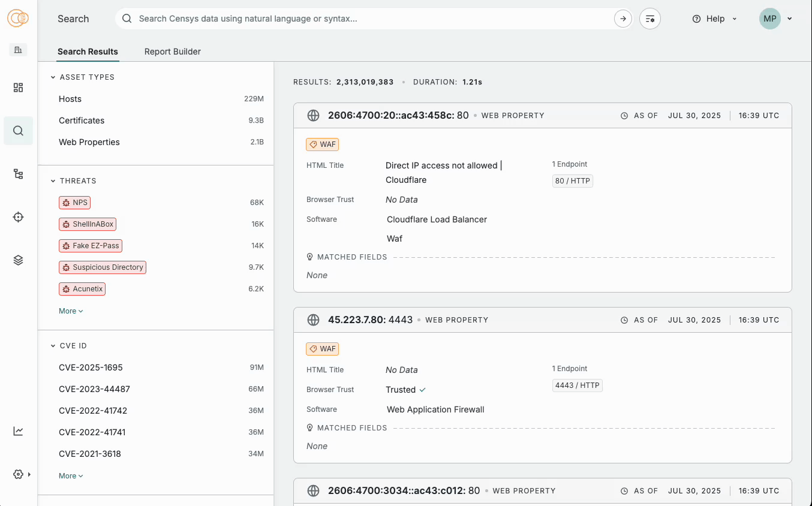The height and width of the screenshot is (506, 812).
Task: Select the crosshair target icon in sidebar
Action: coord(17,217)
